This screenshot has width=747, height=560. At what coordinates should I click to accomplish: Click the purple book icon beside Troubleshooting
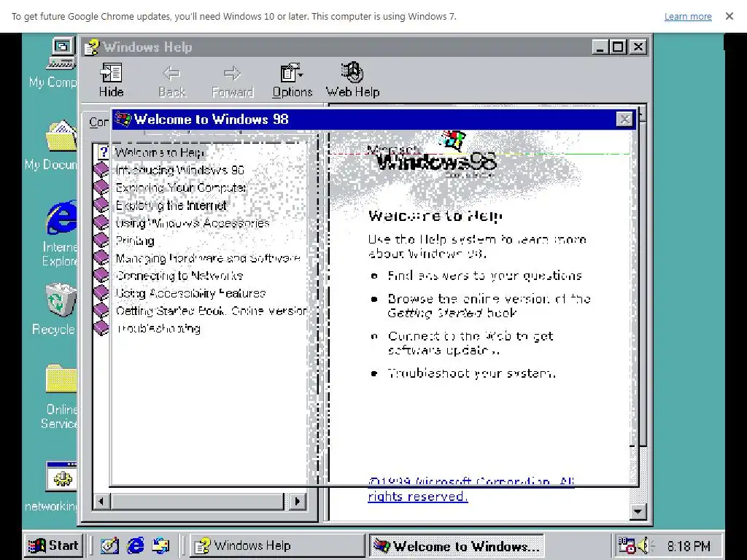[101, 328]
